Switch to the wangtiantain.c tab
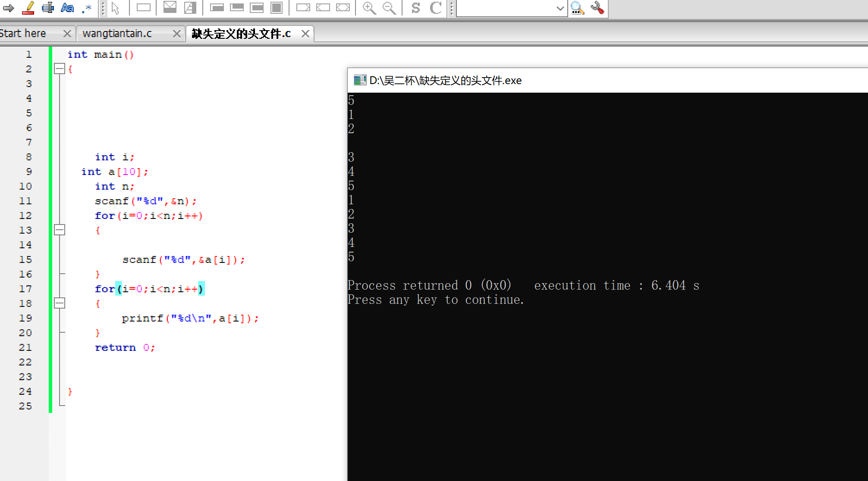This screenshot has width=868, height=481. (117, 34)
